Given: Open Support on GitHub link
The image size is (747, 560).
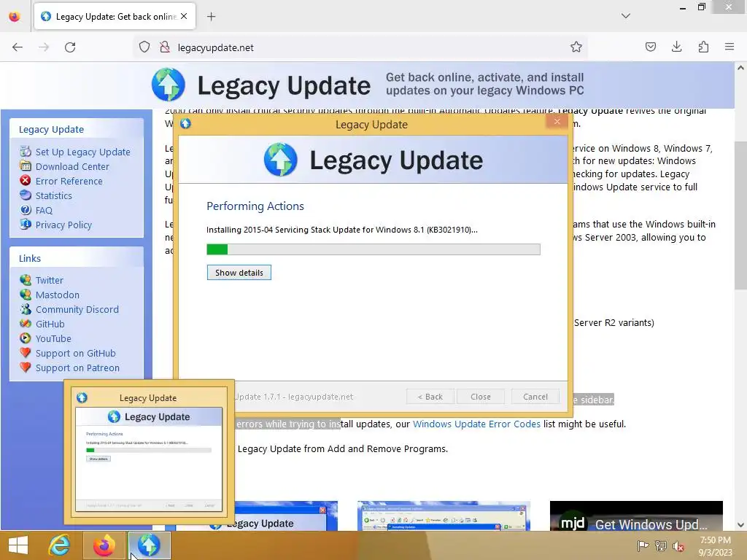Looking at the screenshot, I should (76, 354).
